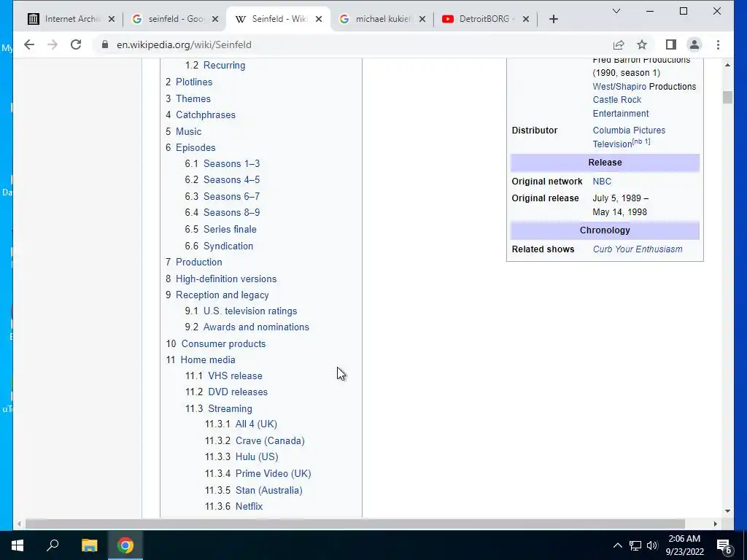747x560 pixels.
Task: Click the scroll down arrow
Action: (727, 511)
